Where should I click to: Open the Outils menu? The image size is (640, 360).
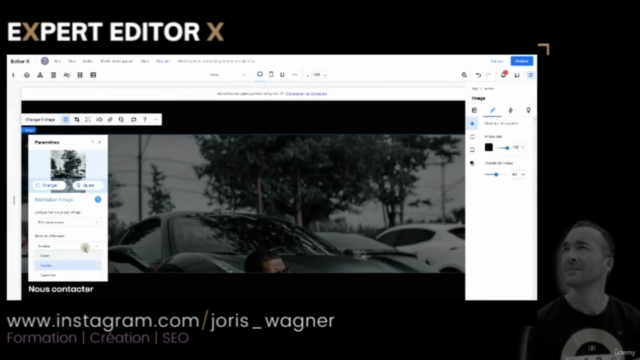(x=87, y=61)
